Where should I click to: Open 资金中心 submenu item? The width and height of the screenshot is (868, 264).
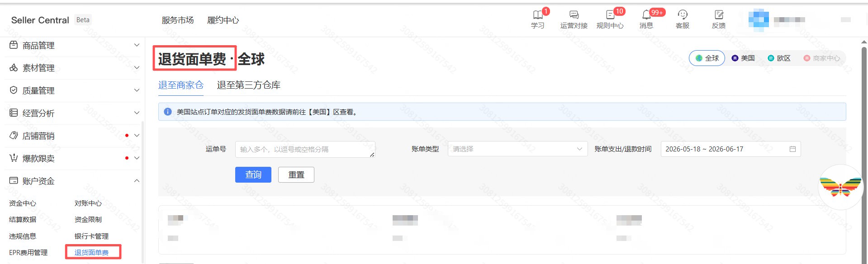pos(23,203)
